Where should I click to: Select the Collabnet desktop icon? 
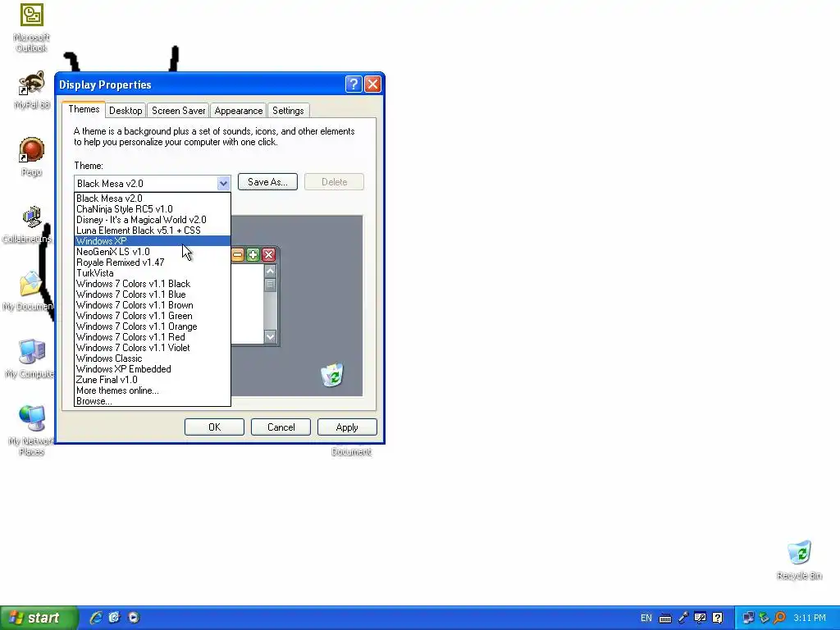(28, 225)
